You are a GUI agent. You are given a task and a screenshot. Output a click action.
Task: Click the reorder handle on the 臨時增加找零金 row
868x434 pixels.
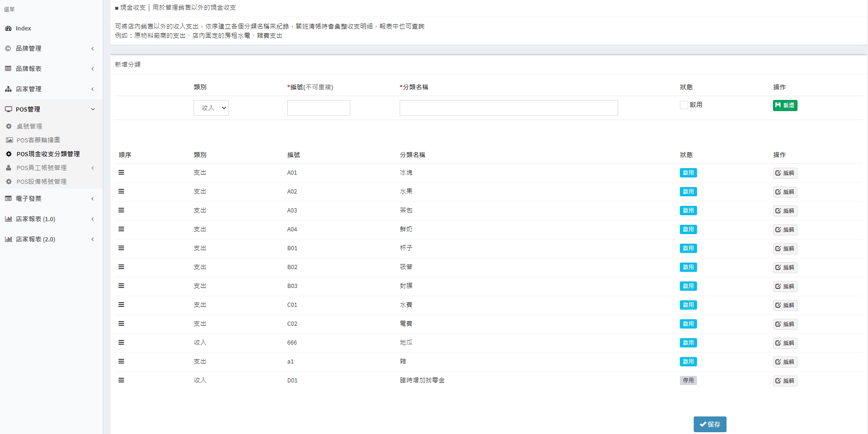pyautogui.click(x=121, y=380)
